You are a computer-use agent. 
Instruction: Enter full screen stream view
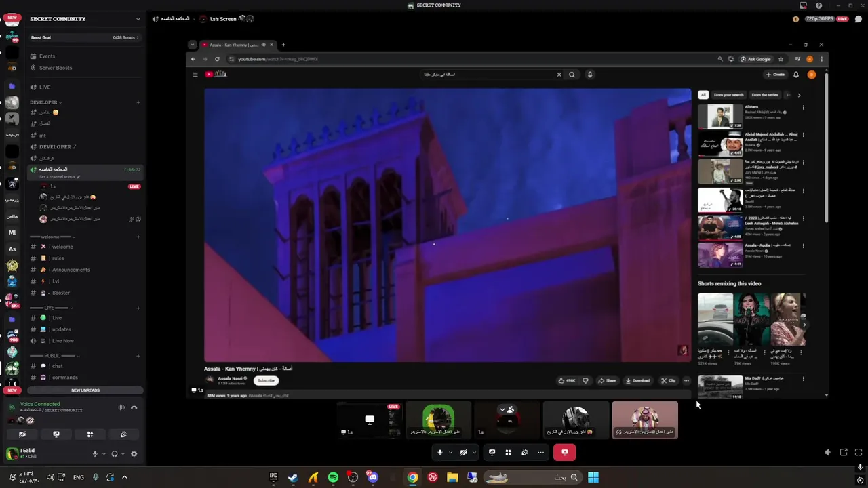[x=859, y=452]
